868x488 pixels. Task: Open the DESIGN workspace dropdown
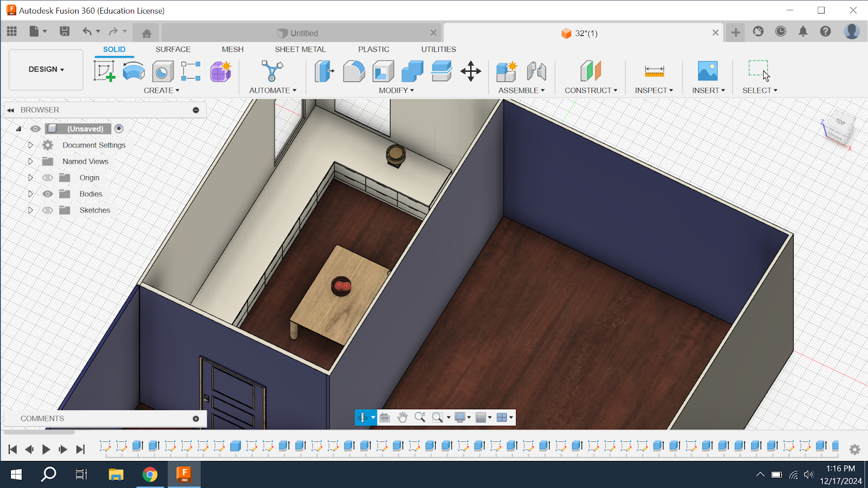pos(46,69)
